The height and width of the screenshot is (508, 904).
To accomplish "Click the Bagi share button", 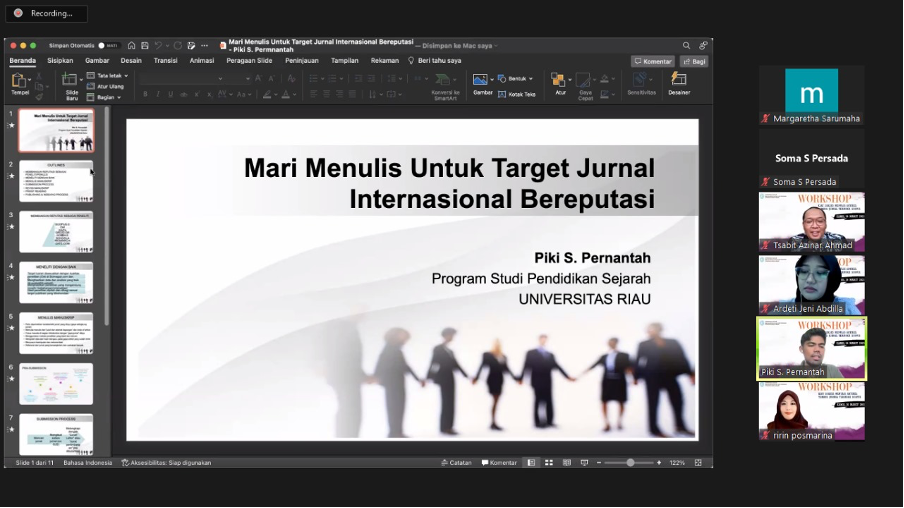I will click(693, 61).
